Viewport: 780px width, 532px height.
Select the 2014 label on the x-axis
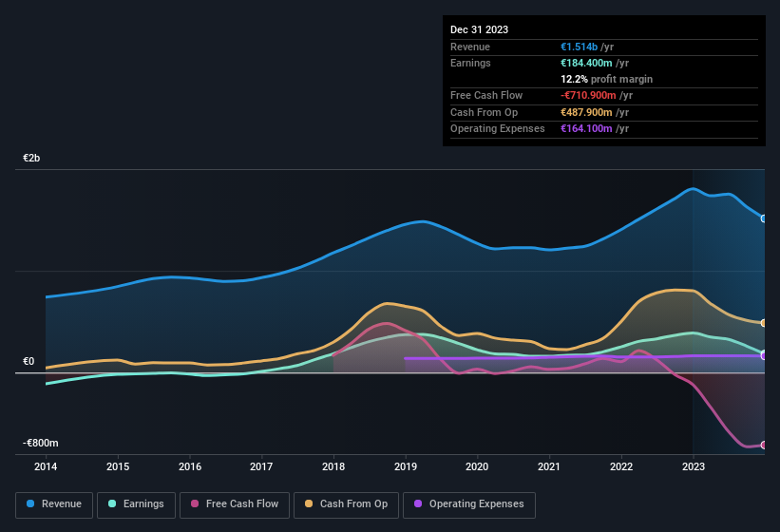[46, 467]
